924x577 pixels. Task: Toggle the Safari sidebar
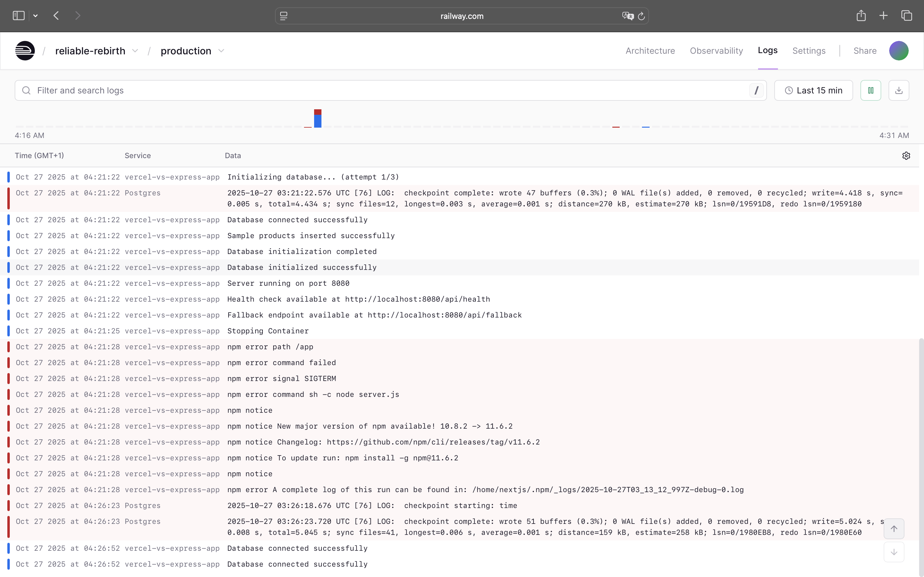coord(18,16)
